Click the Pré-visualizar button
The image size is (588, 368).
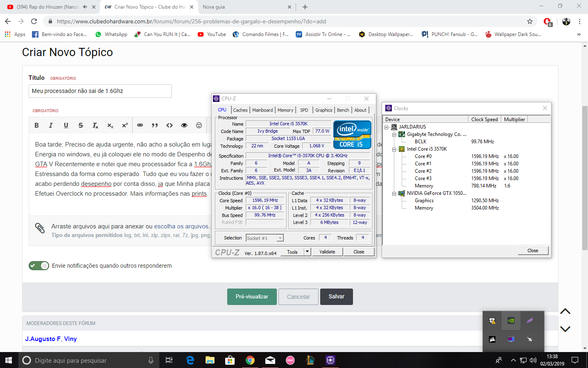coord(252,297)
